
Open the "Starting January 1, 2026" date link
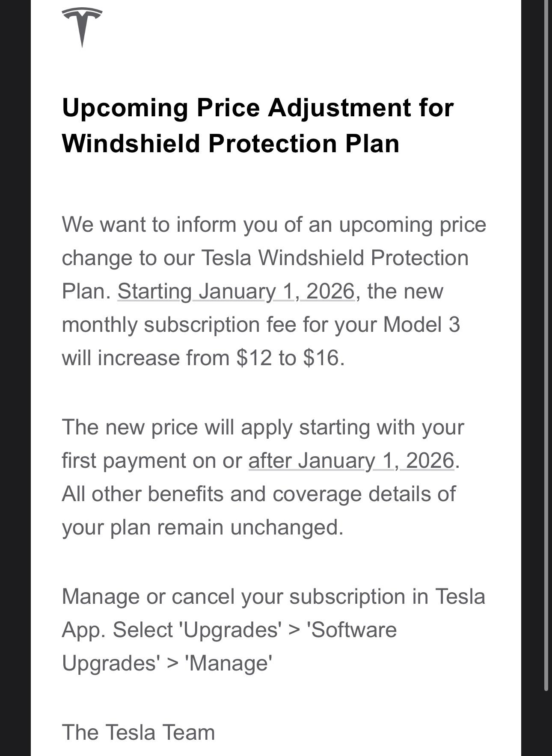pos(236,292)
